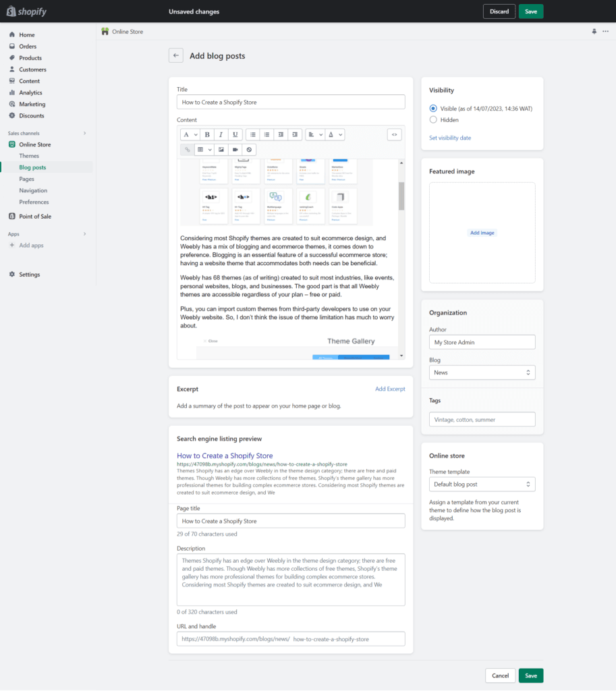Screen dimensions: 616x691
Task: Insert a link using the link icon
Action: click(189, 149)
